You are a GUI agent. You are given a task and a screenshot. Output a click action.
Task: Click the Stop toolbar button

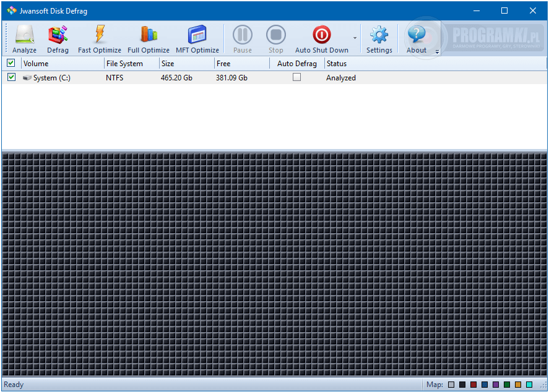coord(276,39)
